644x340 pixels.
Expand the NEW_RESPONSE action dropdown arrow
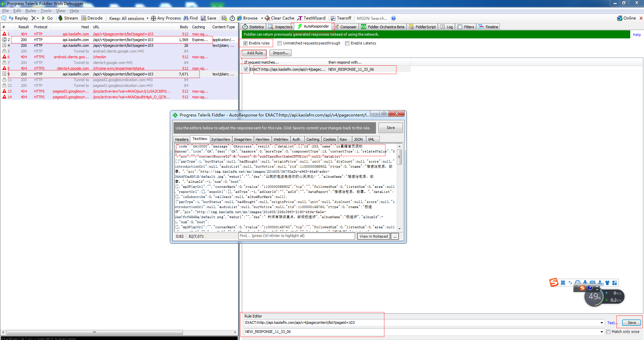[602, 332]
